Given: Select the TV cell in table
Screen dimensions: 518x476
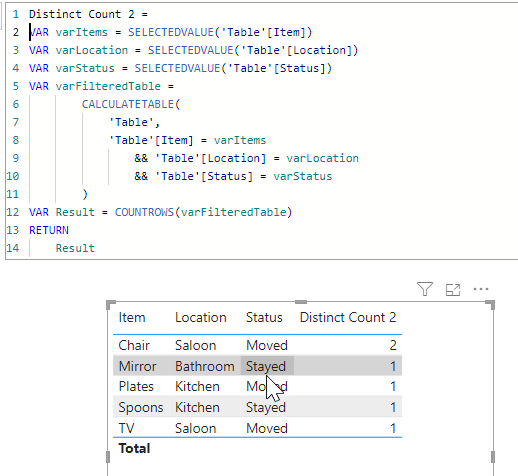Looking at the screenshot, I should point(126,428).
